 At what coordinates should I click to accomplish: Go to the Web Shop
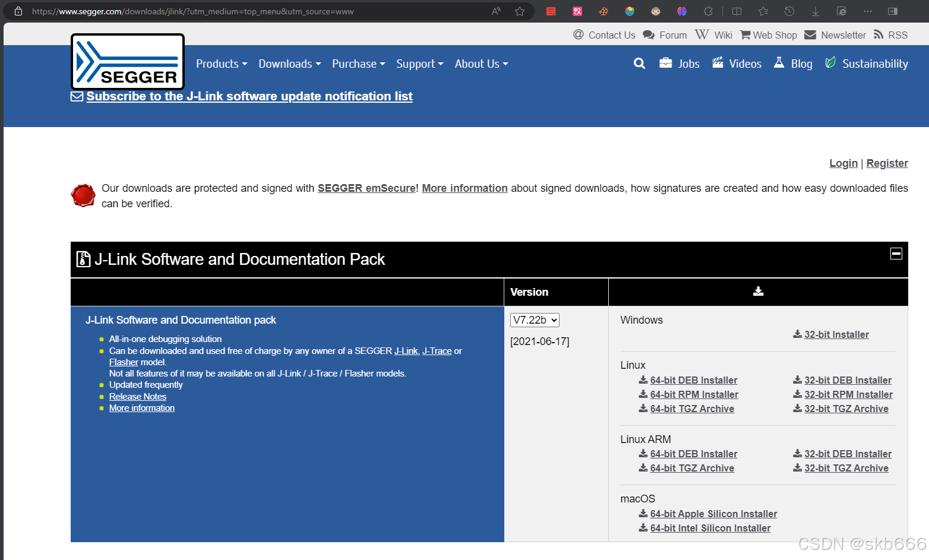[x=768, y=35]
